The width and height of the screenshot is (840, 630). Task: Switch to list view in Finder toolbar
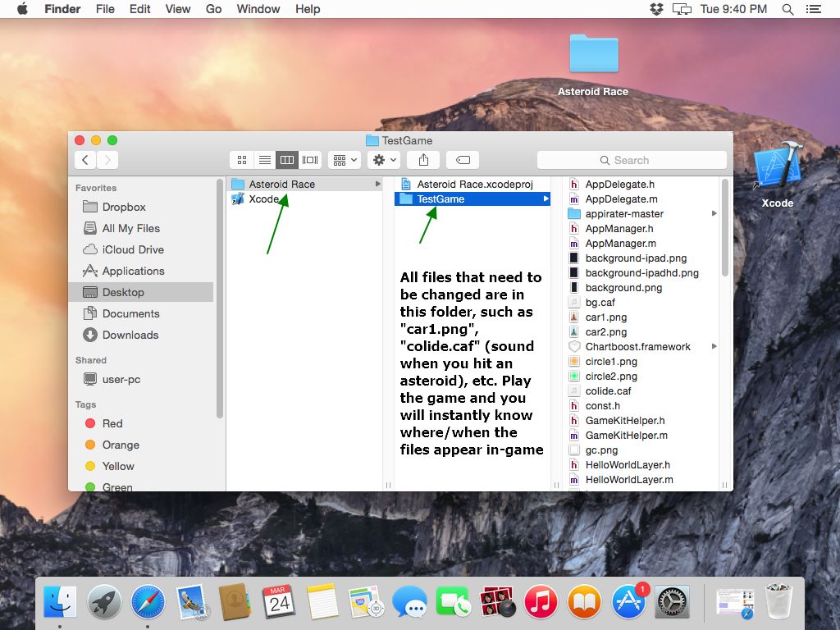pyautogui.click(x=264, y=160)
